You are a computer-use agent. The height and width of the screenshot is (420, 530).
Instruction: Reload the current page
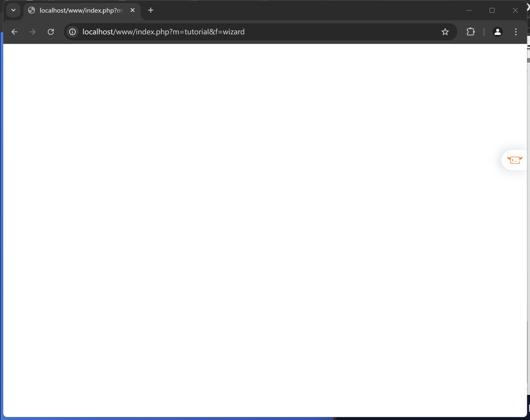(x=51, y=32)
